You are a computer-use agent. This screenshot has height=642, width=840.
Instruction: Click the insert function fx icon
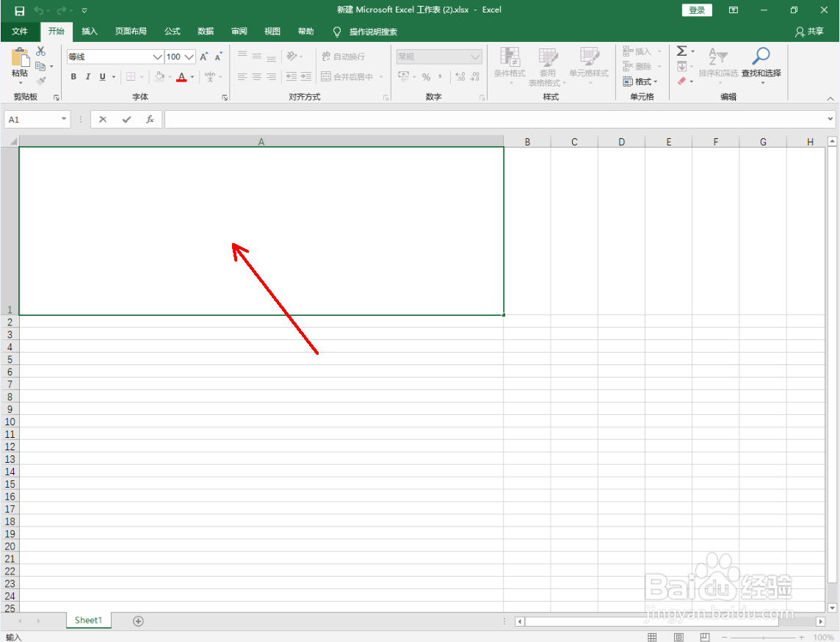150,119
